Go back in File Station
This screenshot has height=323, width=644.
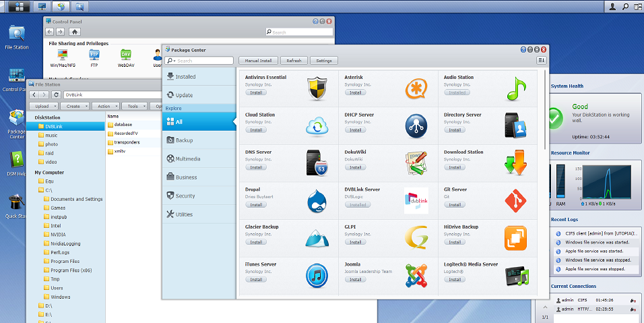click(x=34, y=94)
